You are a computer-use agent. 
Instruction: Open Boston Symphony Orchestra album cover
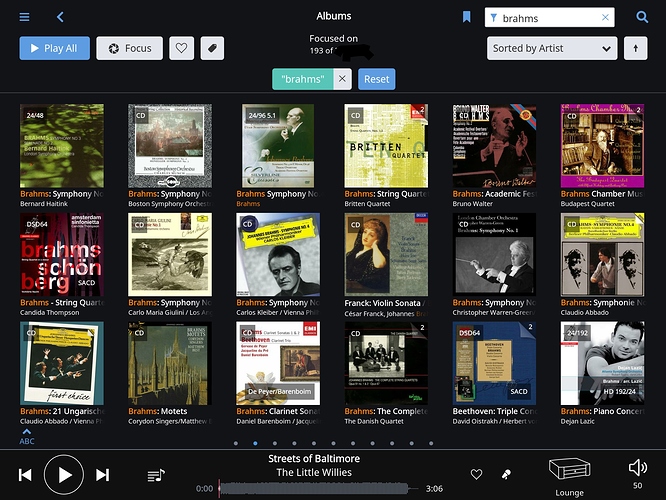pos(170,146)
